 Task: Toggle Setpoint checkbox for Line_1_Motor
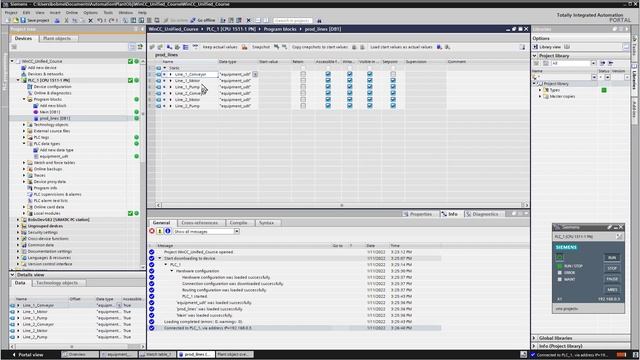[x=393, y=80]
